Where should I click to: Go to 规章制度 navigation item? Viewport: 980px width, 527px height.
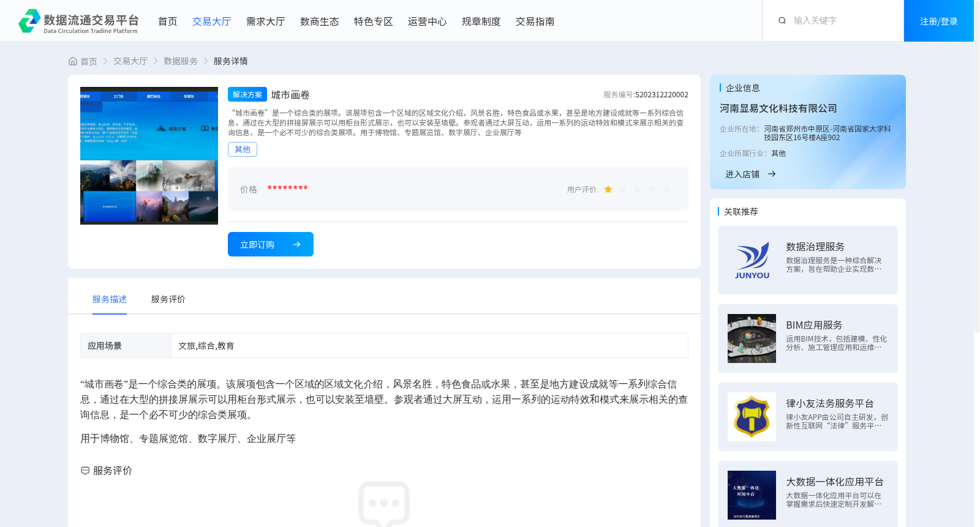(481, 21)
